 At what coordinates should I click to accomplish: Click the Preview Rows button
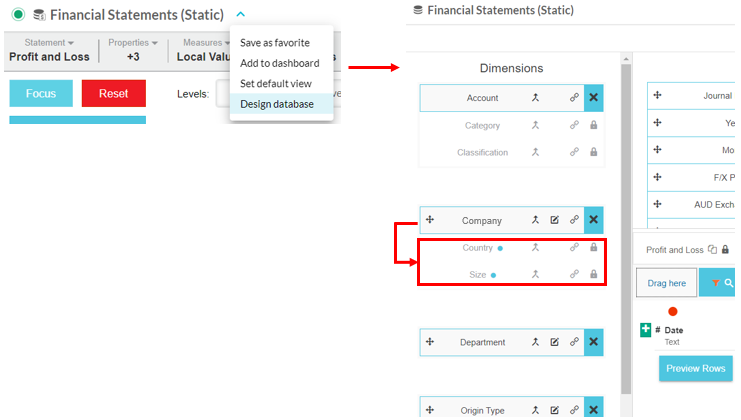(x=696, y=368)
